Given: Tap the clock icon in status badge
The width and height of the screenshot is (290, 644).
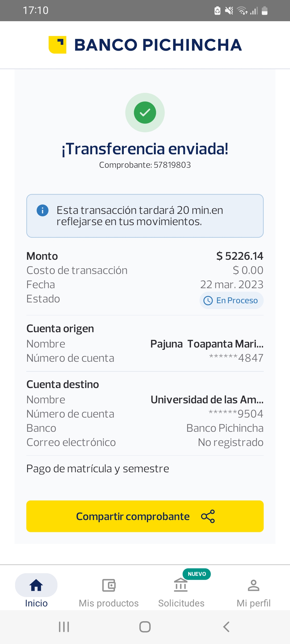Looking at the screenshot, I should pos(208,301).
